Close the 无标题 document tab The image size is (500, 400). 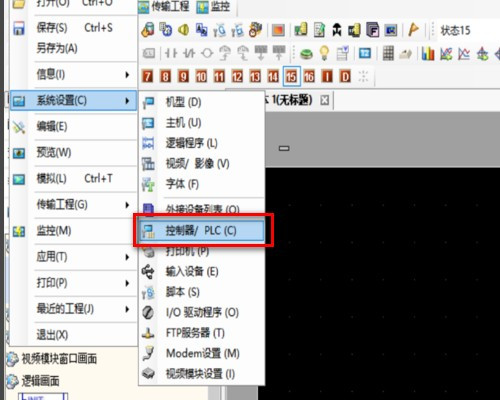coord(324,100)
